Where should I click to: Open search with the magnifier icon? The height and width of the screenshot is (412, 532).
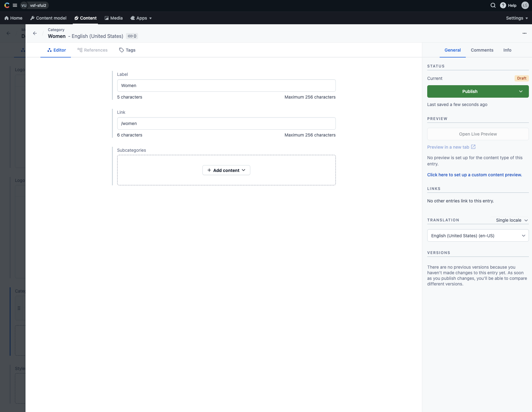[x=493, y=5]
